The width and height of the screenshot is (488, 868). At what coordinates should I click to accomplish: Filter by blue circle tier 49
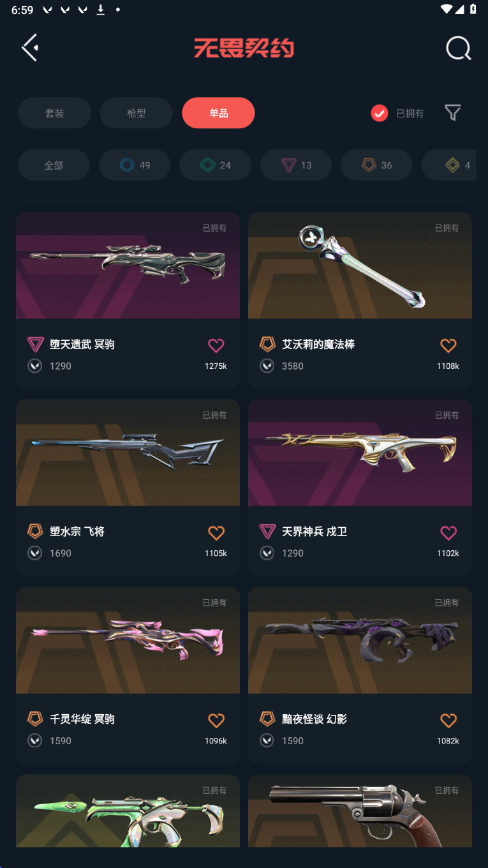(135, 165)
